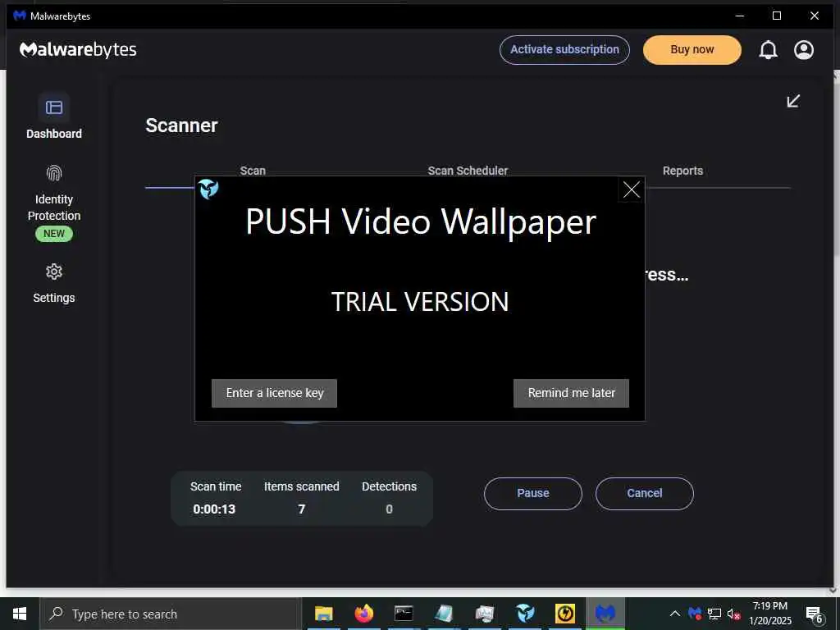840x630 pixels.
Task: Click taskbar search box
Action: 171,614
